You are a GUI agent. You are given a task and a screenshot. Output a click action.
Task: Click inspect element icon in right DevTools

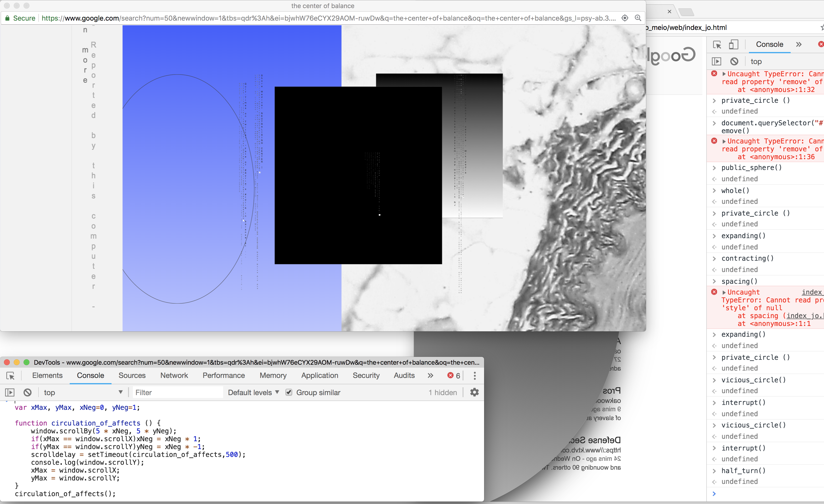[x=717, y=44]
